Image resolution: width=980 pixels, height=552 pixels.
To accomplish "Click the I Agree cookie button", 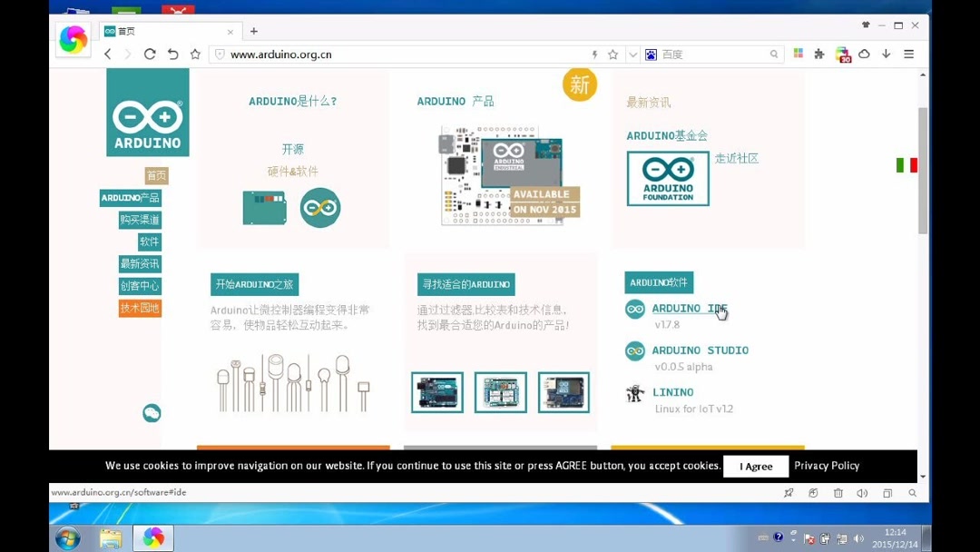I will tap(755, 466).
